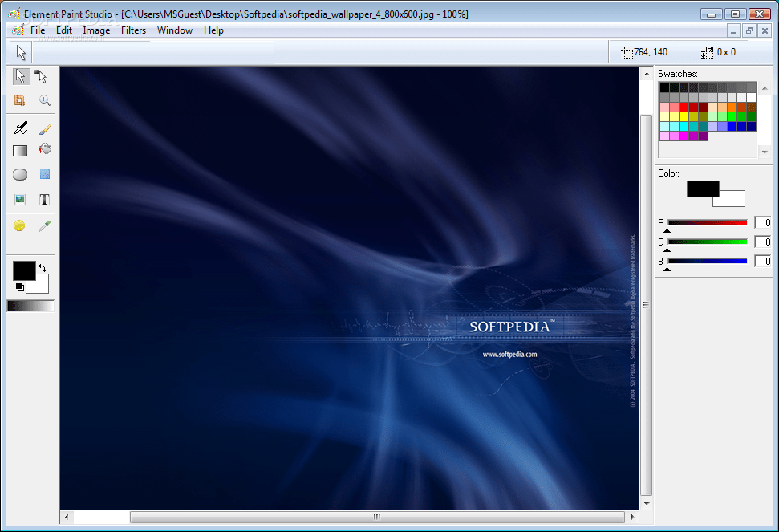The image size is (779, 532).
Task: Select the Gradient tool
Action: click(x=20, y=151)
